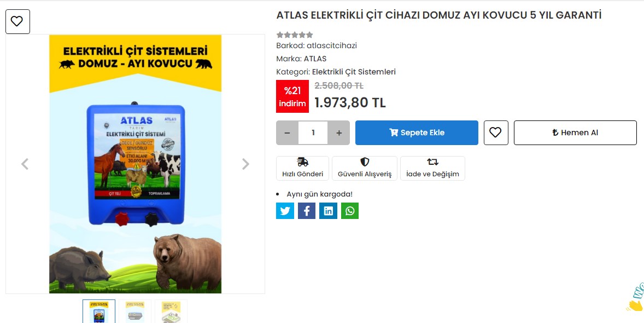Click the quantity input field
644x323 pixels.
(x=313, y=132)
